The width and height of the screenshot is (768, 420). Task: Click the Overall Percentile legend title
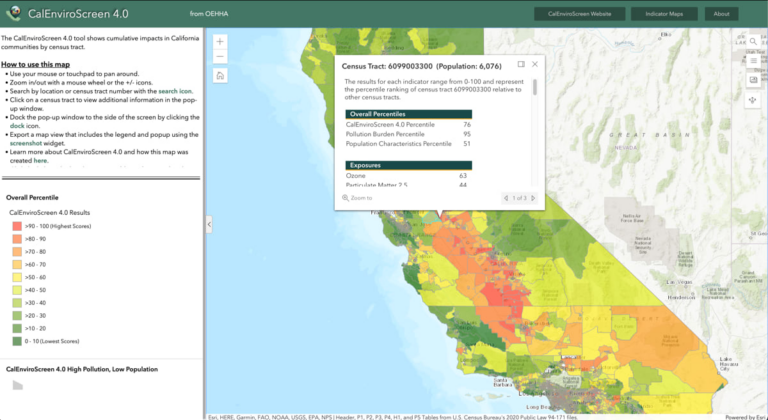32,198
